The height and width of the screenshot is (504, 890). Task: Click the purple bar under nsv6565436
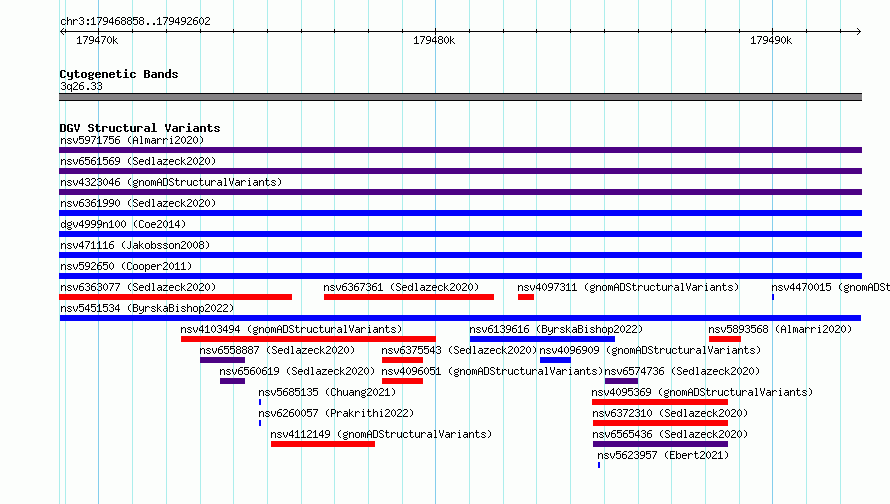[660, 444]
